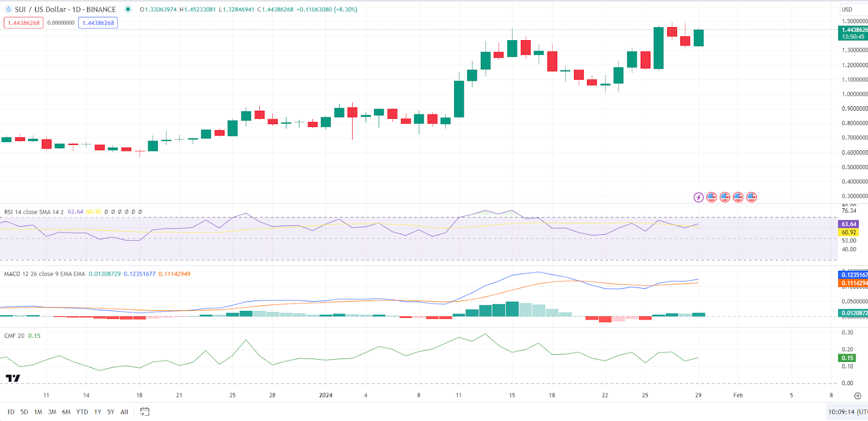
Task: Select the All time range
Action: click(x=124, y=412)
